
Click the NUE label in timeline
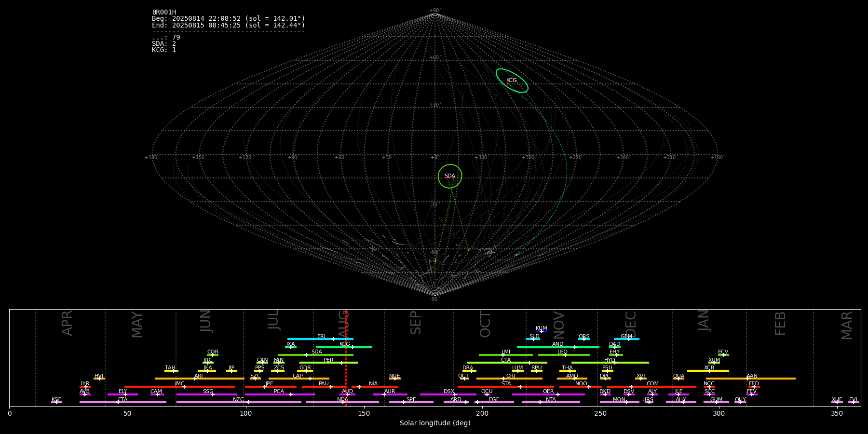pos(394,376)
